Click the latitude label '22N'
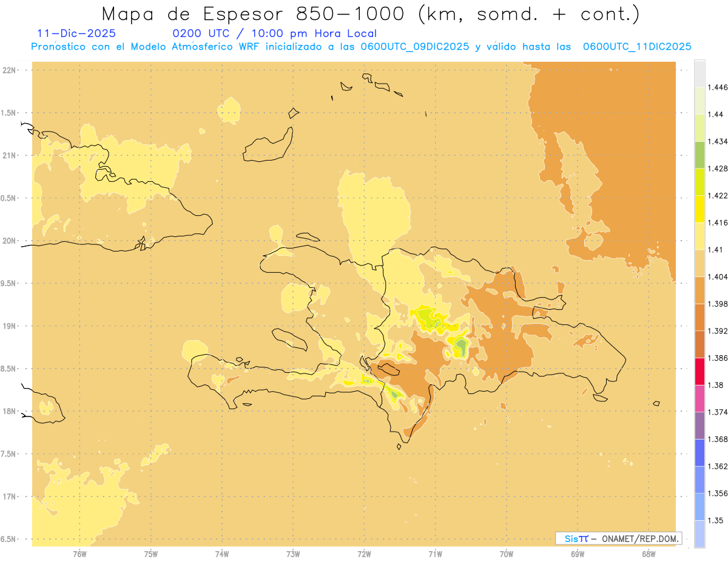 pos(9,70)
